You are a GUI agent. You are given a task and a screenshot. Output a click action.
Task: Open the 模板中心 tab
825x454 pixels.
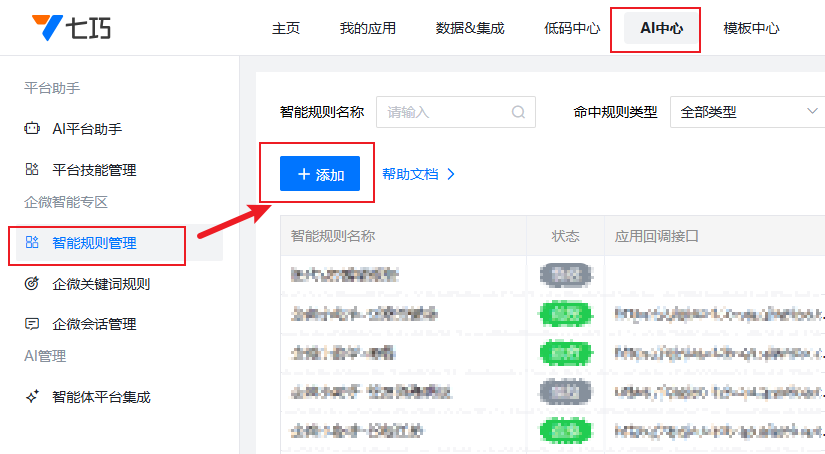tap(751, 28)
